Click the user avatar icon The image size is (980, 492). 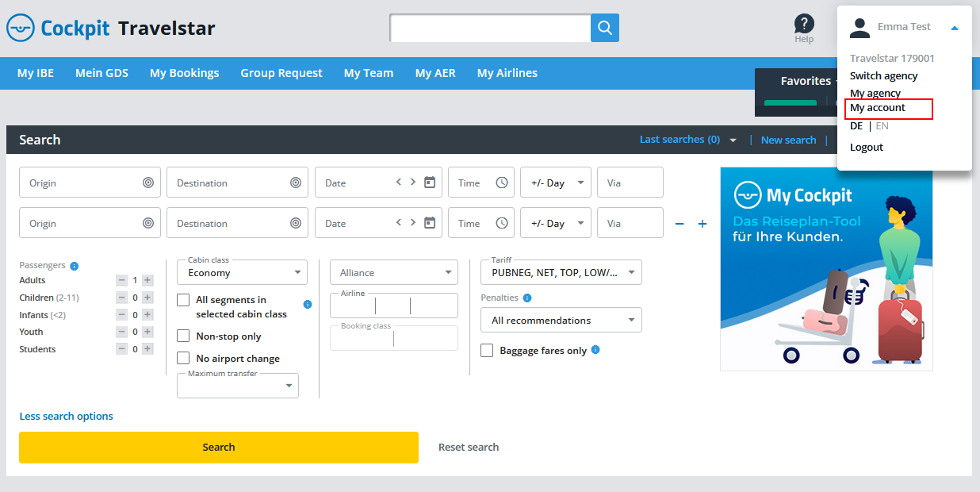(x=859, y=28)
